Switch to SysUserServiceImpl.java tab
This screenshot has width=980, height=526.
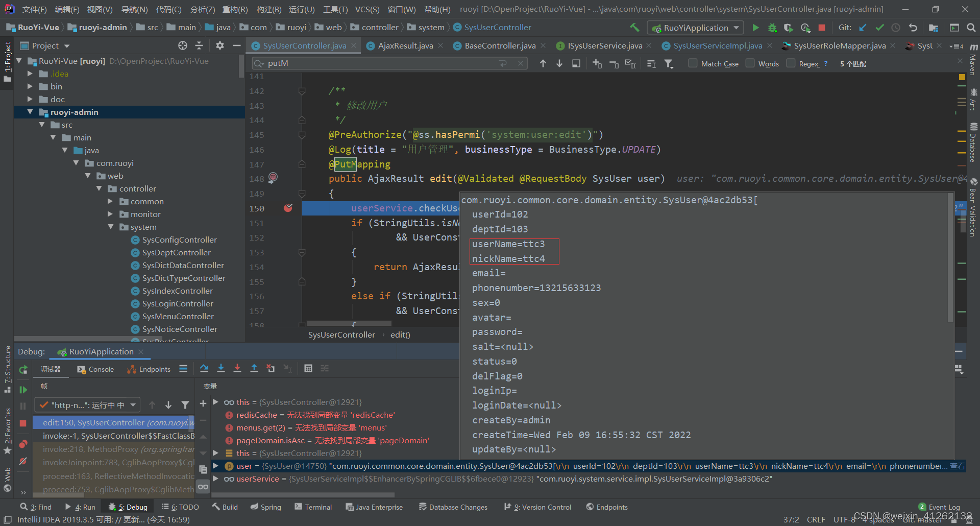718,45
